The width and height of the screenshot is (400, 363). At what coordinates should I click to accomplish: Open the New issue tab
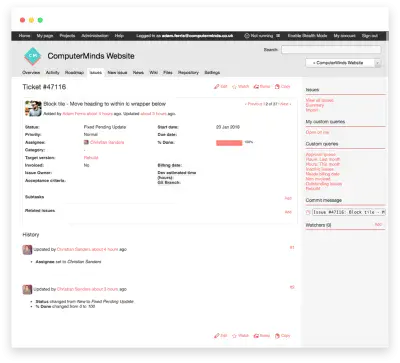coord(117,72)
